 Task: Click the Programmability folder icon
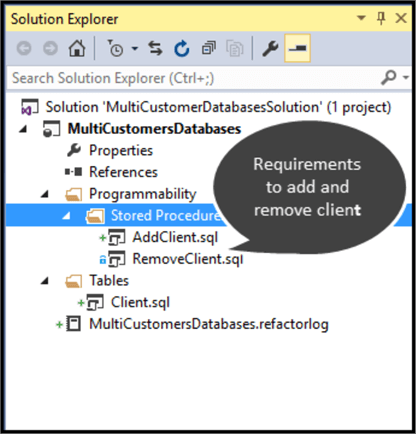pos(74,194)
